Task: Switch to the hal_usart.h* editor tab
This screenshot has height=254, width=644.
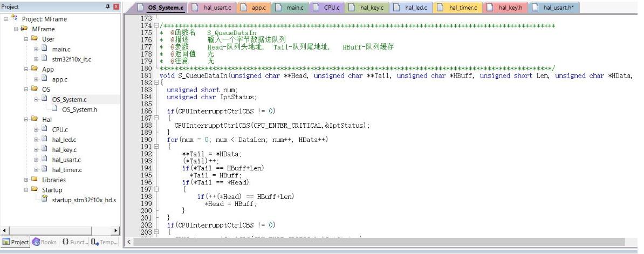Action: (554, 8)
